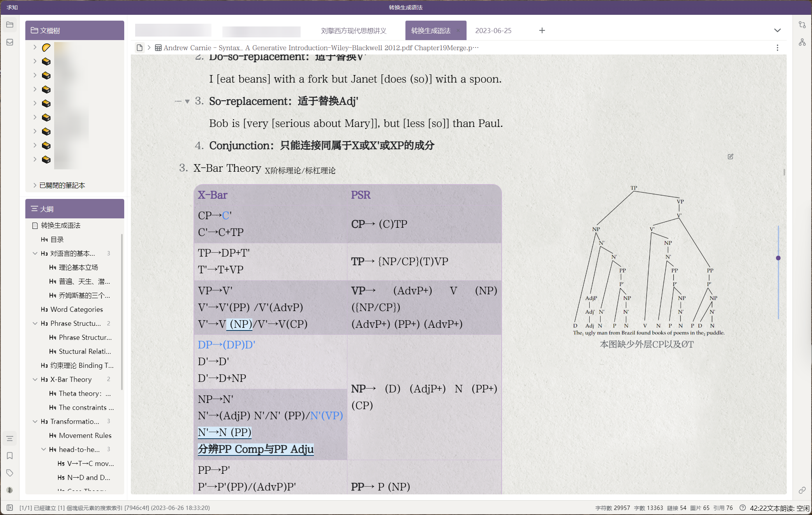Open the document more options menu
Viewport: 812px width, 515px height.
[x=777, y=48]
